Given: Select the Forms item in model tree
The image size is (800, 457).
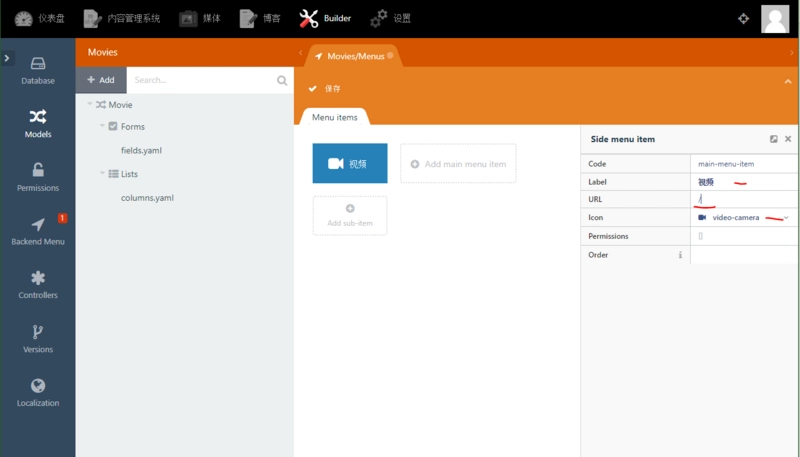Looking at the screenshot, I should pos(133,126).
